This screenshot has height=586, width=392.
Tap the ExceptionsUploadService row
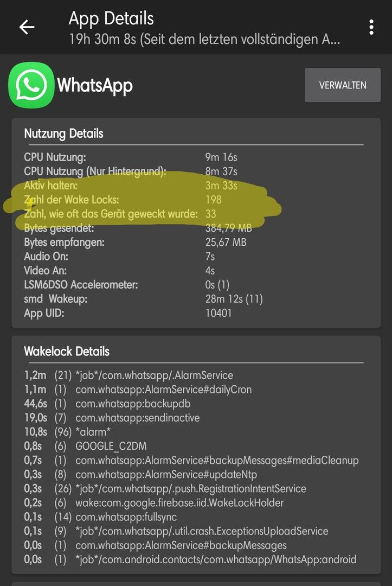pos(176,531)
